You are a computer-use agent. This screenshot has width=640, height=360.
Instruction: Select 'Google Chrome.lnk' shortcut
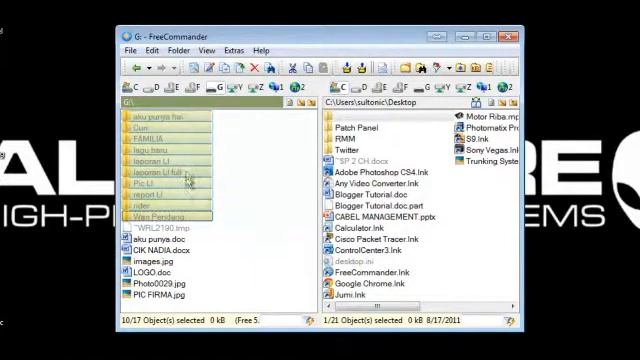(x=364, y=283)
